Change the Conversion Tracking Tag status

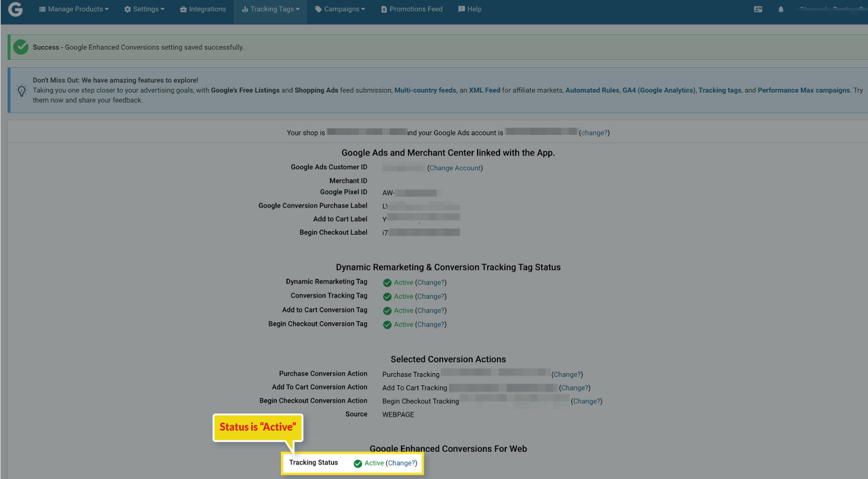pyautogui.click(x=431, y=296)
